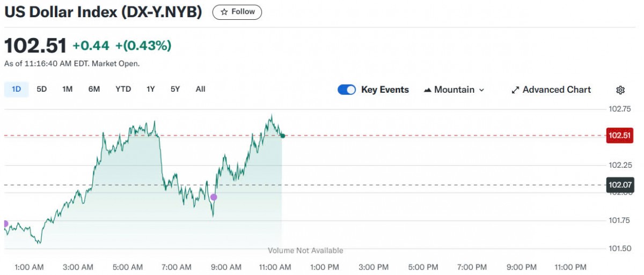This screenshot has height=275, width=644.
Task: Select the 1M time range
Action: point(67,89)
